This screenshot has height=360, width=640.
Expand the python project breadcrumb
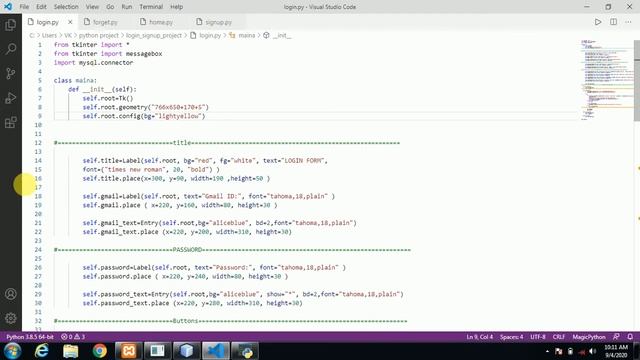coord(99,36)
